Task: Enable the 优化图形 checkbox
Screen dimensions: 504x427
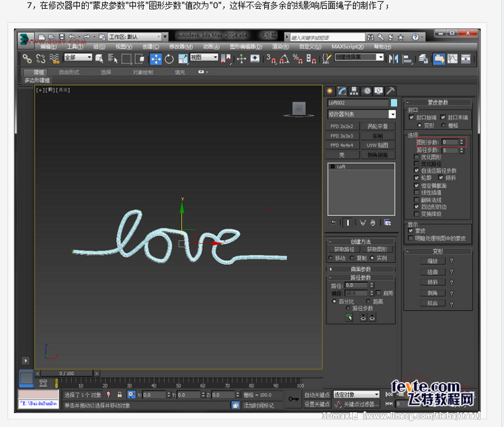Action: pyautogui.click(x=417, y=157)
